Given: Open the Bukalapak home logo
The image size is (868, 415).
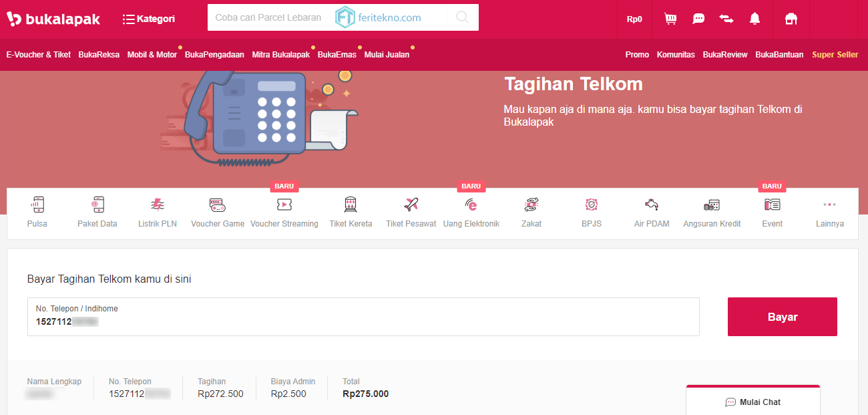Looking at the screenshot, I should coord(53,19).
